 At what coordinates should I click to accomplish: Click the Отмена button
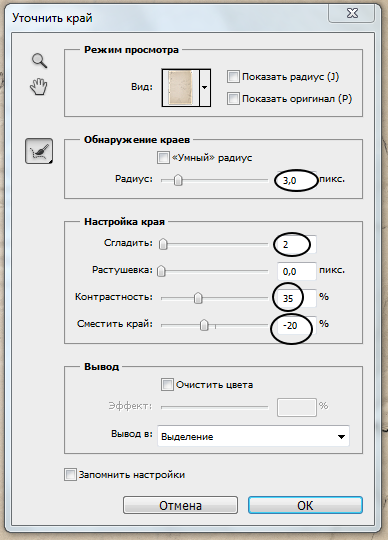click(x=180, y=505)
